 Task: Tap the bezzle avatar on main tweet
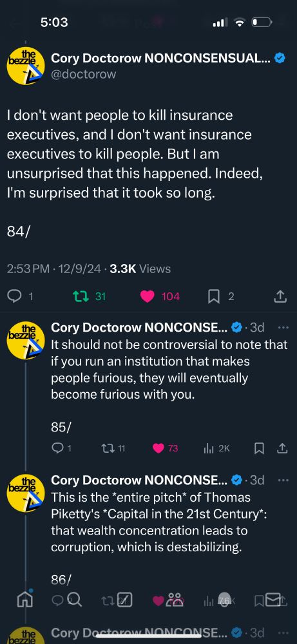coord(26,65)
